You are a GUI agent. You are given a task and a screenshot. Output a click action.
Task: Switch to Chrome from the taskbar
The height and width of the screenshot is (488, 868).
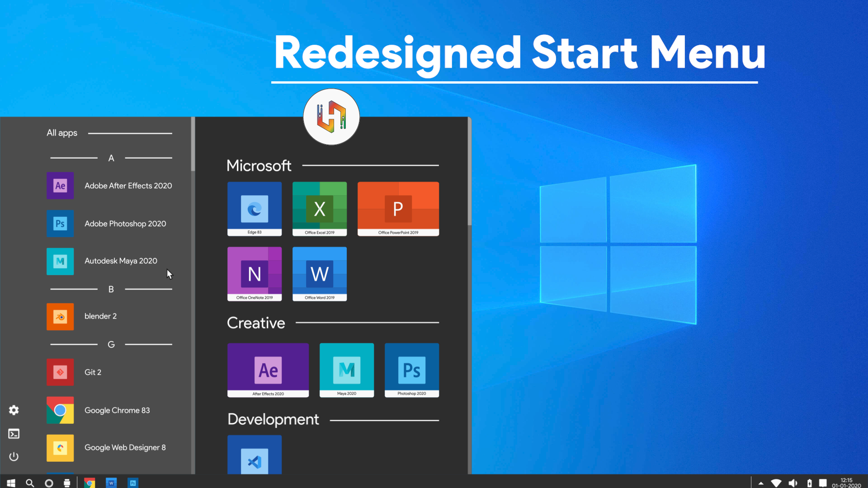tap(90, 483)
